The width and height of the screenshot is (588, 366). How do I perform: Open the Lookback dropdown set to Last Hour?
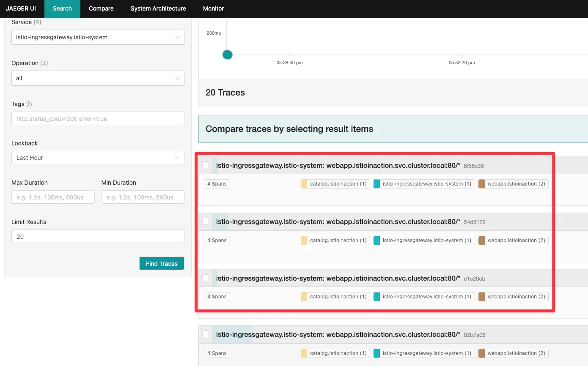[98, 158]
